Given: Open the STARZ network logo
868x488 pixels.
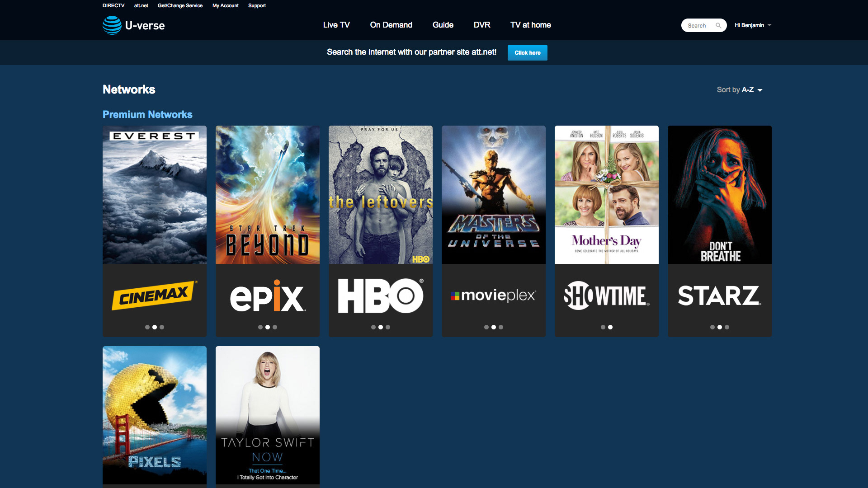Looking at the screenshot, I should click(719, 296).
